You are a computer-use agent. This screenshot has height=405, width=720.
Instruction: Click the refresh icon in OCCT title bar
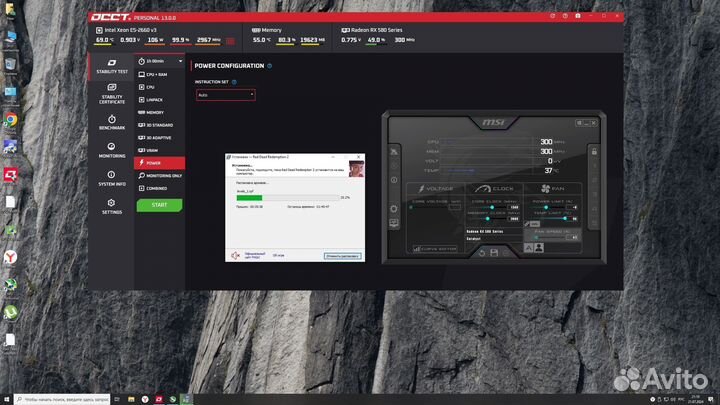pyautogui.click(x=552, y=16)
